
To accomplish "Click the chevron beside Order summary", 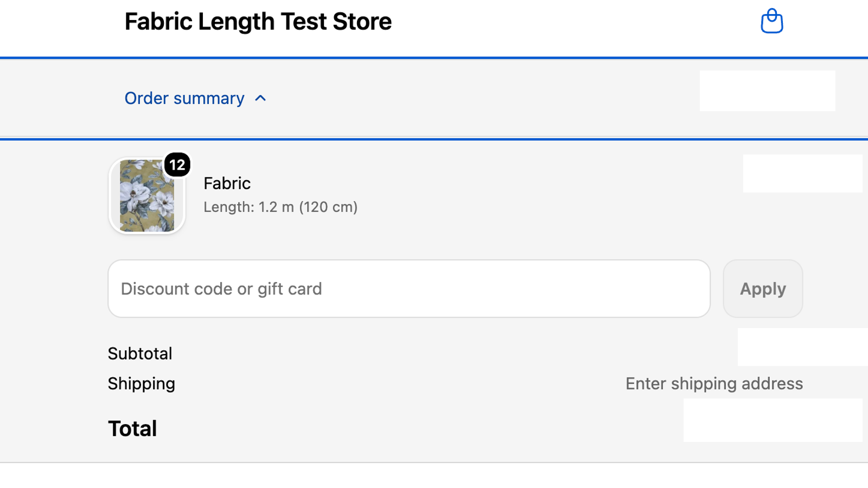I will (260, 98).
